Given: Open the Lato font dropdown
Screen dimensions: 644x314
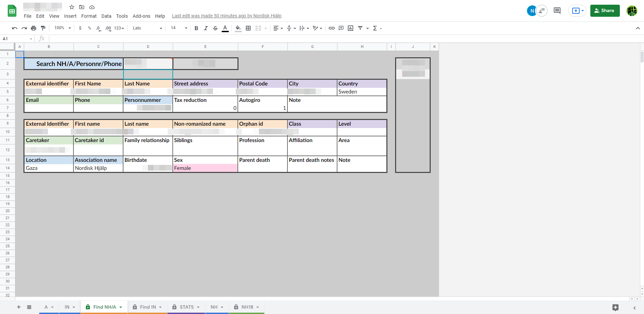Looking at the screenshot, I should 147,28.
